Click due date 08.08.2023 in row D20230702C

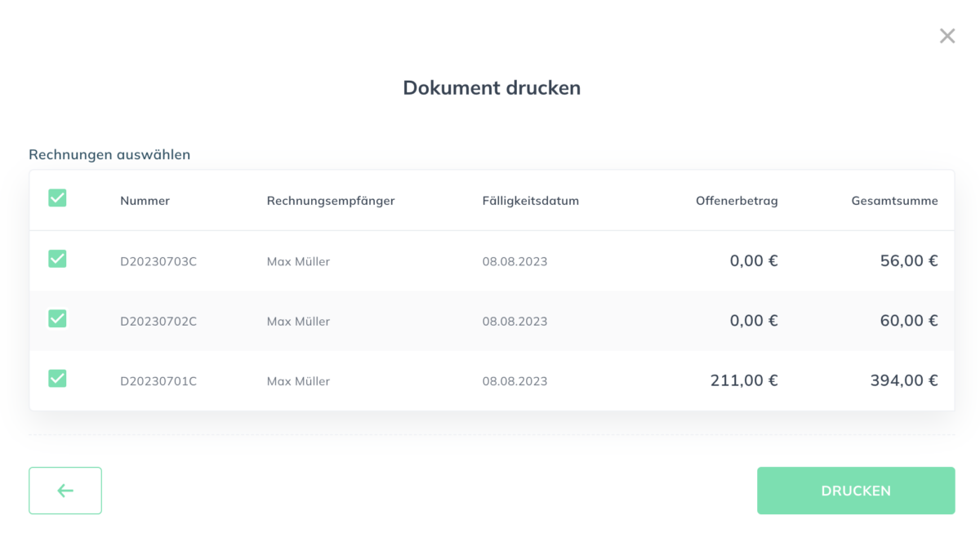[514, 322]
